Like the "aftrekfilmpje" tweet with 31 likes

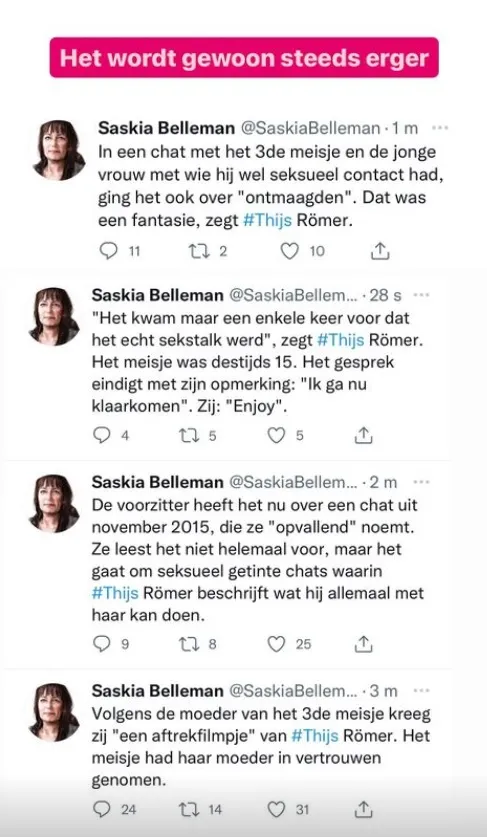[x=276, y=810]
